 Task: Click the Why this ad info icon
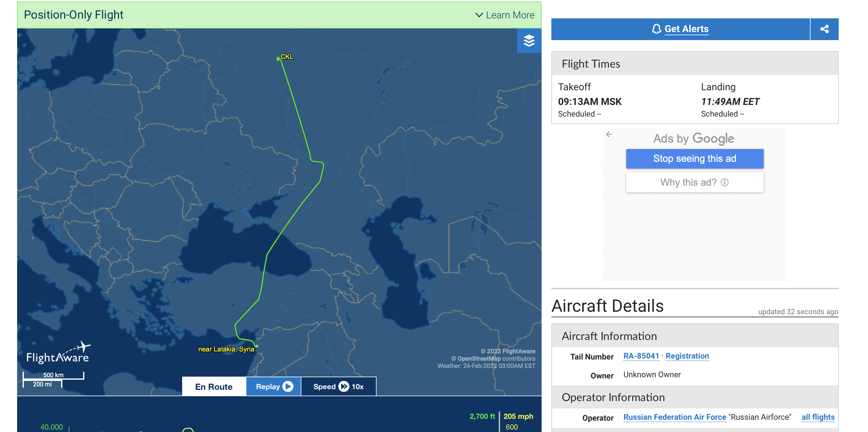pyautogui.click(x=725, y=182)
